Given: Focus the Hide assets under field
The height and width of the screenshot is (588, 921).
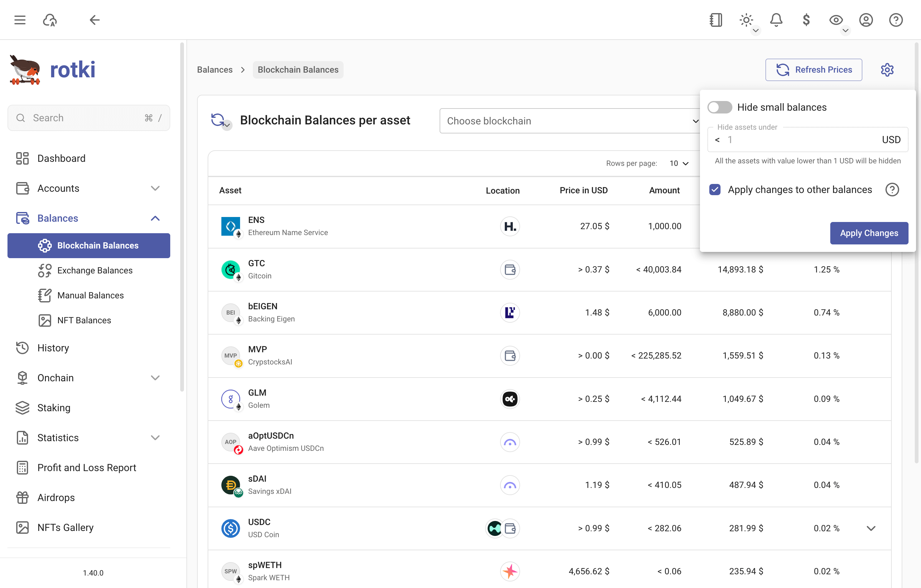Looking at the screenshot, I should click(808, 140).
